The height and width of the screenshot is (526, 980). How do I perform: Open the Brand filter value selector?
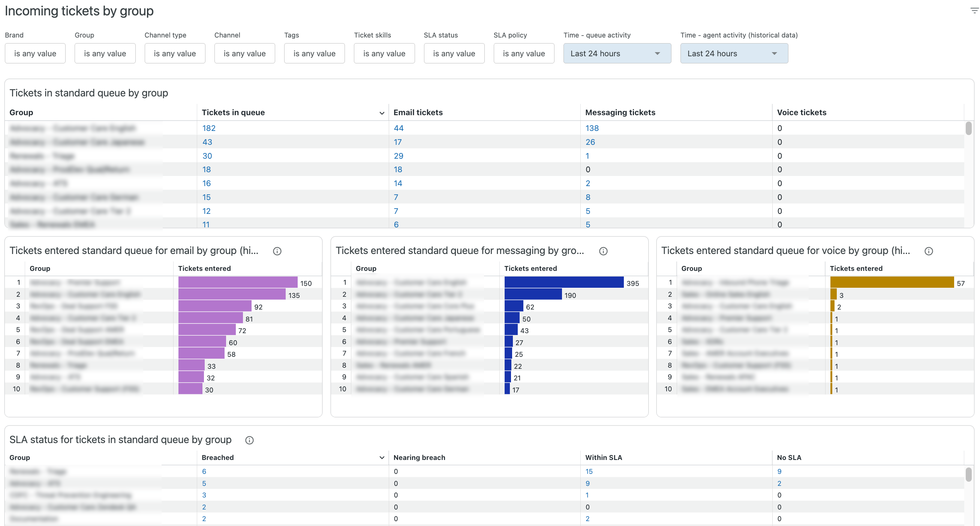[x=35, y=54]
